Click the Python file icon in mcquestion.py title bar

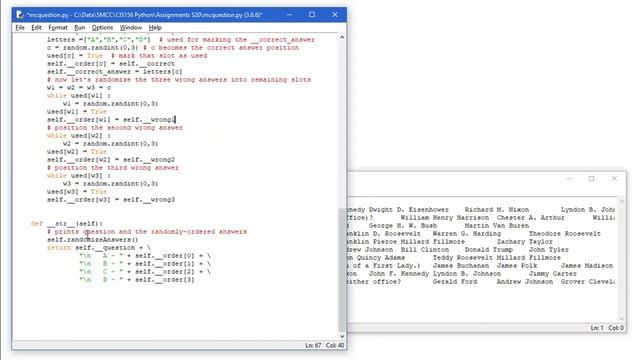pyautogui.click(x=20, y=15)
